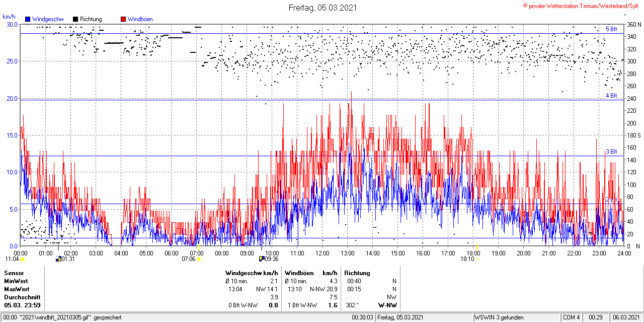Click the blue Windgeschw legend square
644x323 pixels.
pyautogui.click(x=28, y=19)
